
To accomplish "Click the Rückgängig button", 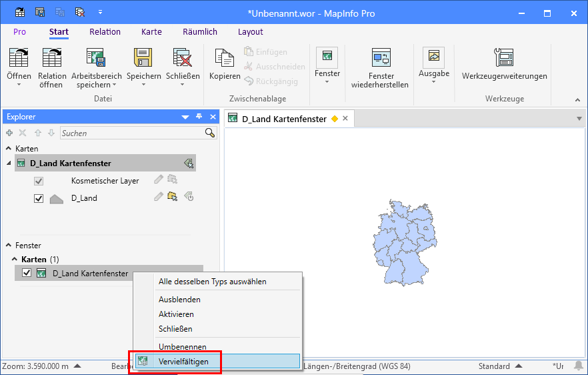I will click(271, 81).
